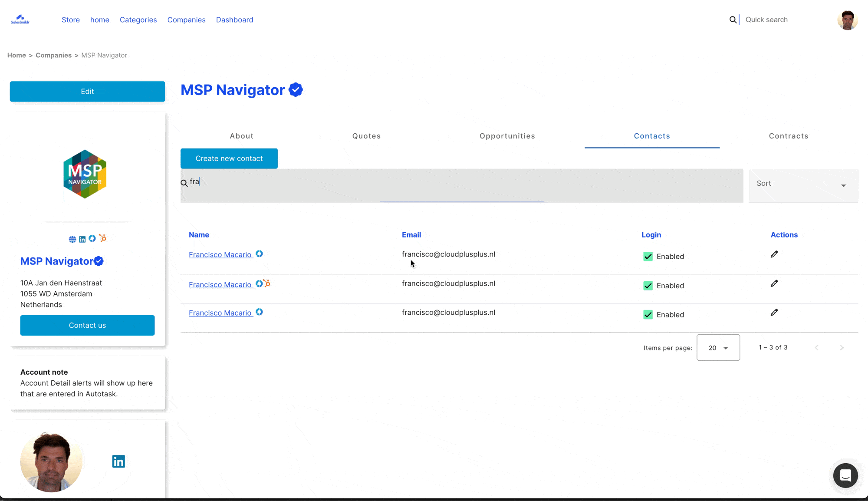Viewport: 868px width, 501px height.
Task: Click the account manager photo
Action: [51, 462]
